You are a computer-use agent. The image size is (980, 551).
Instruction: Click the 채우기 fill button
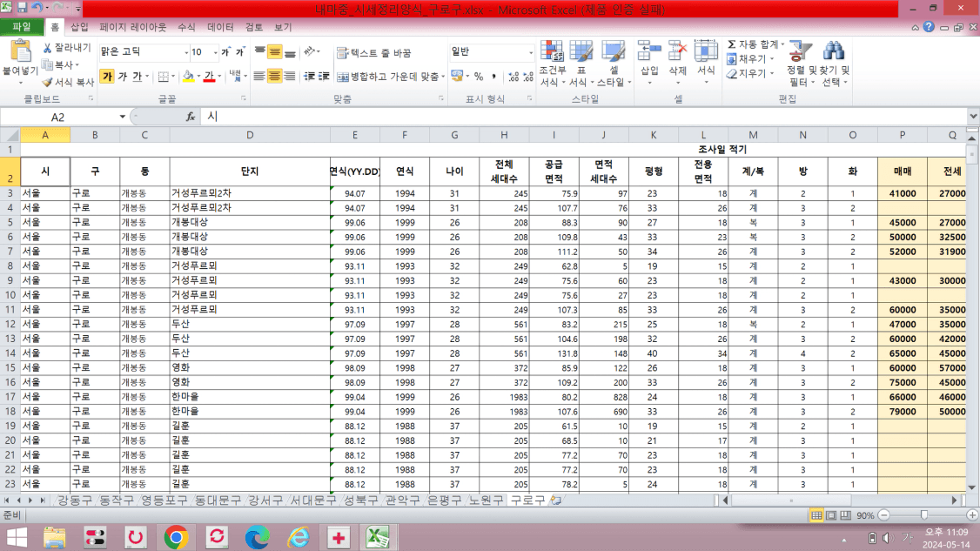click(x=750, y=59)
